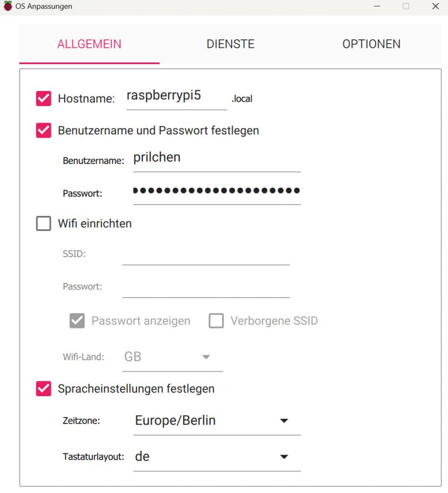Uncheck Benutzername und Passwort festlegen

pos(43,130)
